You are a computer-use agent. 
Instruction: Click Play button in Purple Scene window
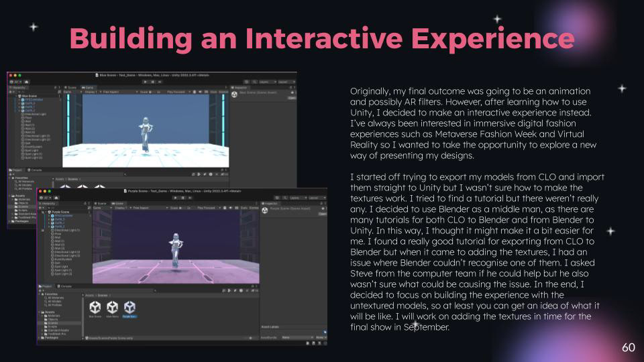click(175, 198)
